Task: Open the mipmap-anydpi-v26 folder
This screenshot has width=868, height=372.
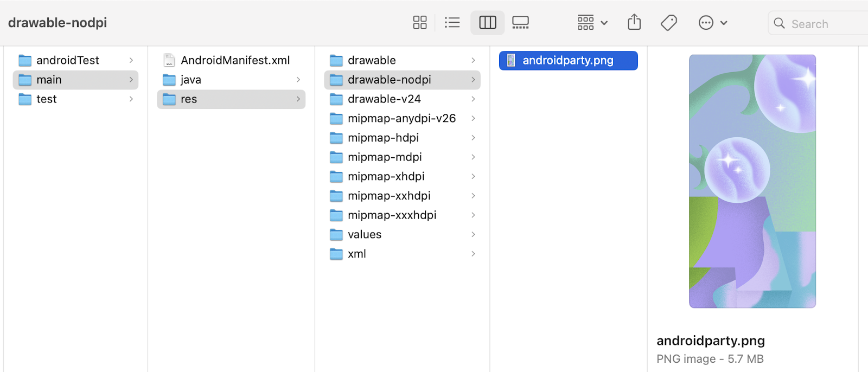Action: [x=401, y=118]
